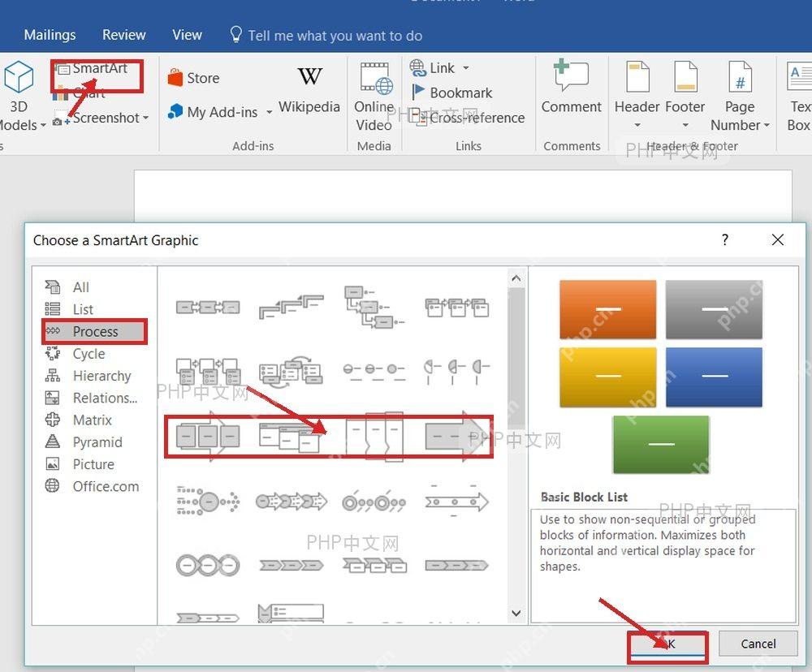The height and width of the screenshot is (672, 812).
Task: Choose the layout with one large wide arrow
Action: 456,437
